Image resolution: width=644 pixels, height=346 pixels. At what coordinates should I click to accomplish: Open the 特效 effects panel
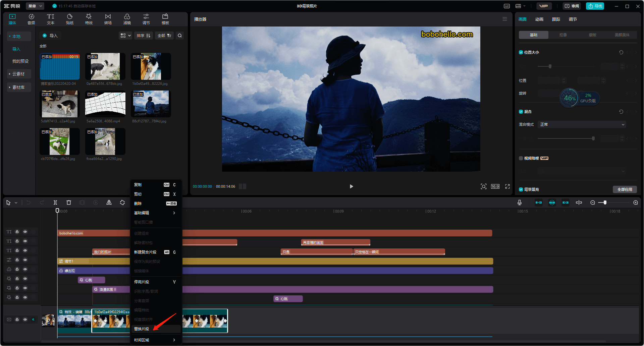(x=89, y=19)
